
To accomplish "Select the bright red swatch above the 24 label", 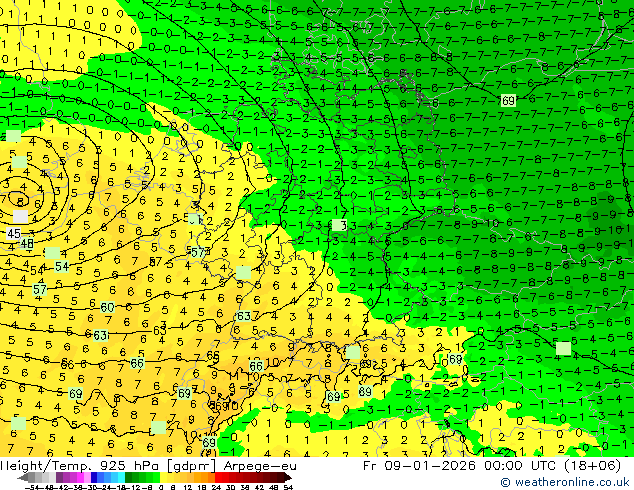I will (218, 478).
